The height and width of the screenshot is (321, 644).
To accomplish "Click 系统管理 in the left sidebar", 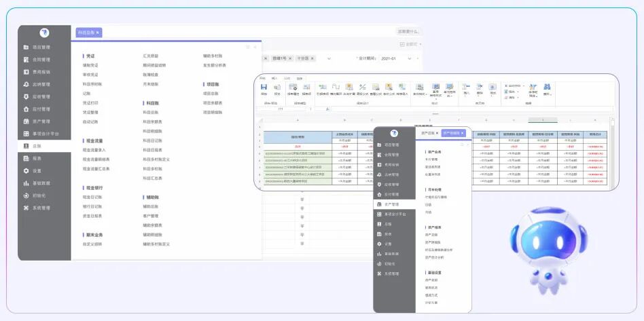I will [x=41, y=208].
